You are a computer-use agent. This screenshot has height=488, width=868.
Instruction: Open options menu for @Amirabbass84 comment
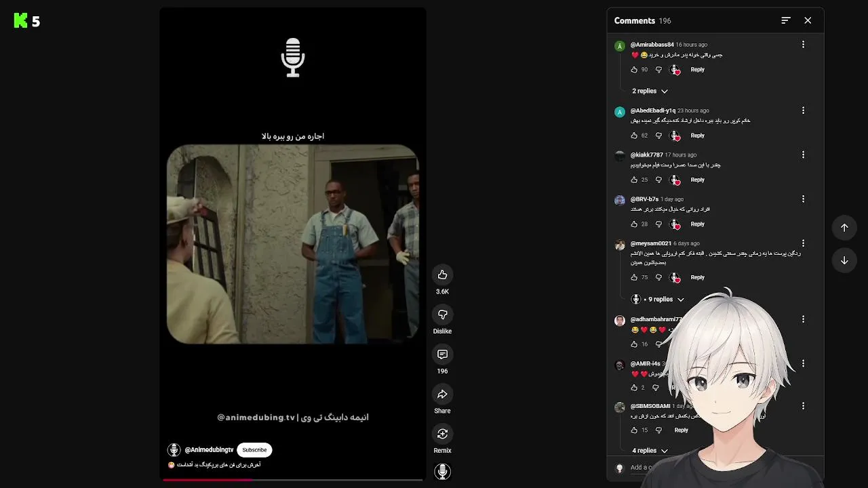point(803,44)
